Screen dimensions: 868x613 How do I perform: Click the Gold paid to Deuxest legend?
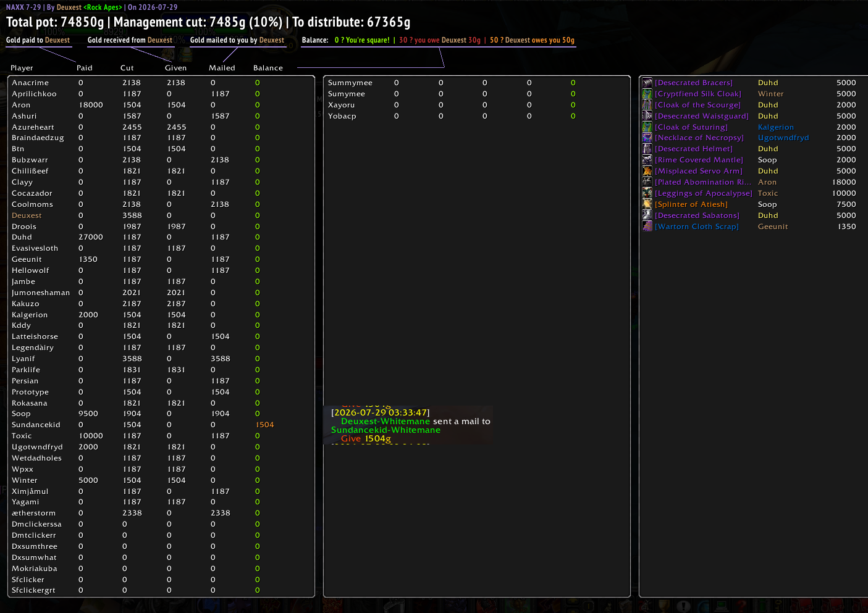click(38, 40)
